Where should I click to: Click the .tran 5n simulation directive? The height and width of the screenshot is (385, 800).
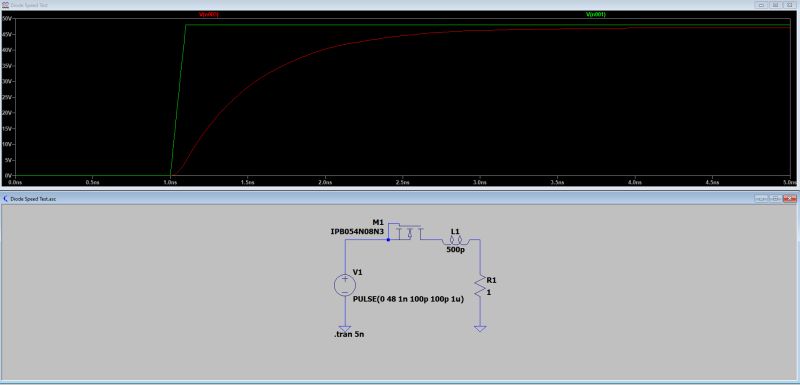click(349, 335)
